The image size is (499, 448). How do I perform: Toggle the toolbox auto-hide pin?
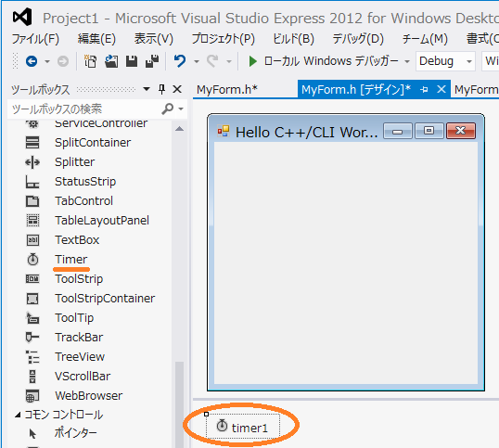point(161,89)
